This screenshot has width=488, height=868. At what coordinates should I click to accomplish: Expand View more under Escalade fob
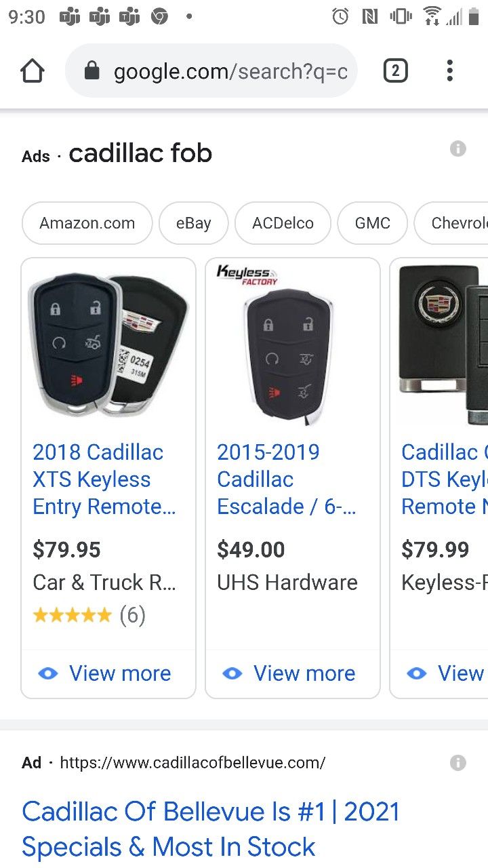coord(292,673)
